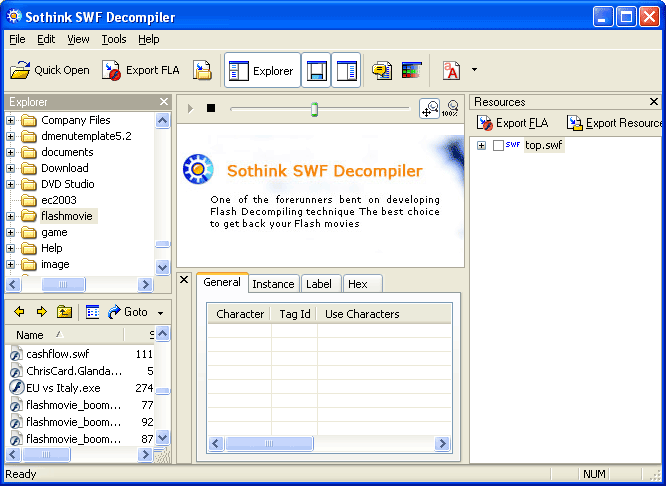Expand the documents folder node
The image size is (666, 486).
coord(11,153)
